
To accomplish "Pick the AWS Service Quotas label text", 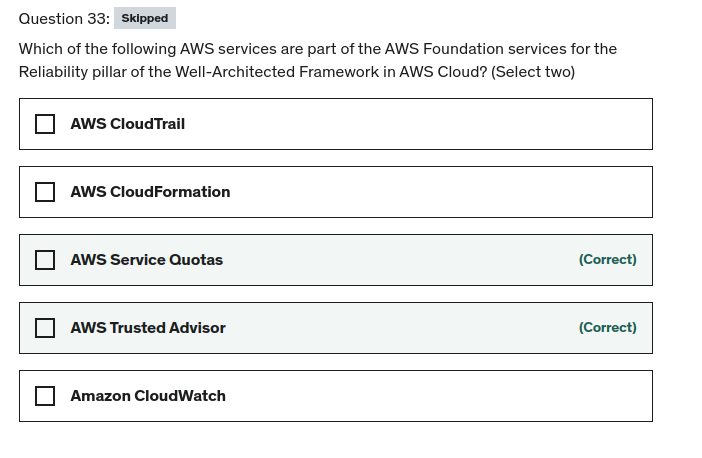I will click(146, 260).
